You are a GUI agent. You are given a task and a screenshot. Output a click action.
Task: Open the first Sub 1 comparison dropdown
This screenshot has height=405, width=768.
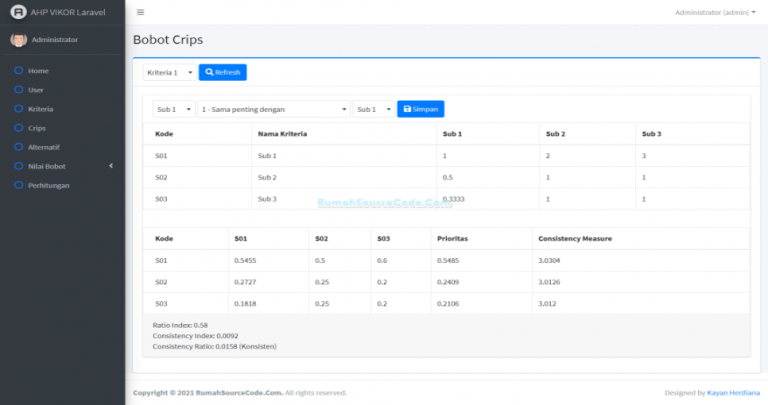(x=174, y=109)
